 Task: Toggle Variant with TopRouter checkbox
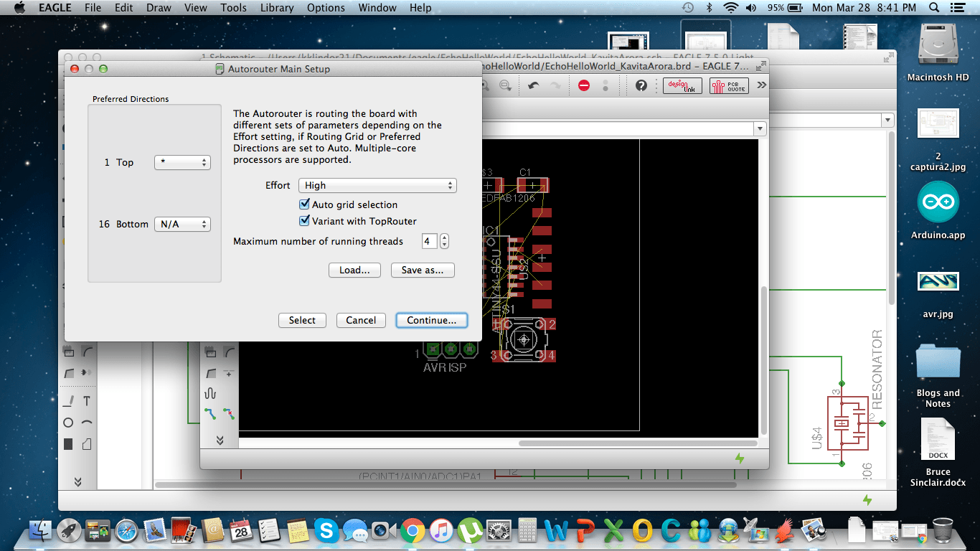point(304,221)
